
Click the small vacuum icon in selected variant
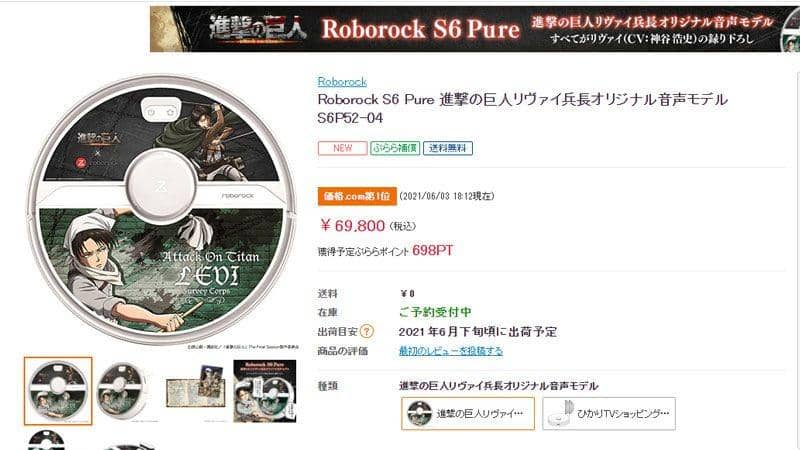pos(419,414)
